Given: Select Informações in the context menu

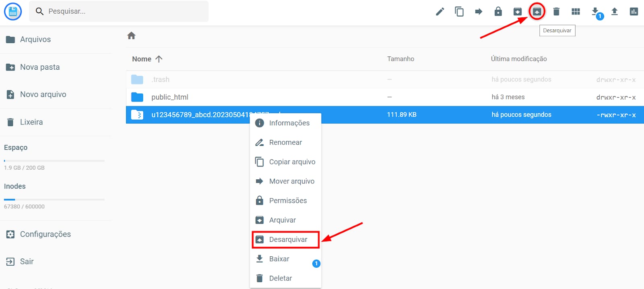Looking at the screenshot, I should click(x=289, y=123).
